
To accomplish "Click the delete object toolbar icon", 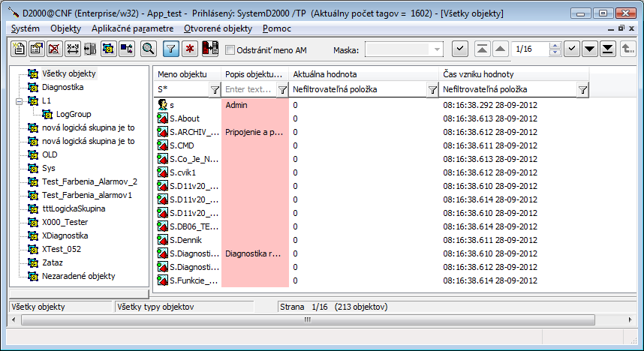I will coord(54,49).
